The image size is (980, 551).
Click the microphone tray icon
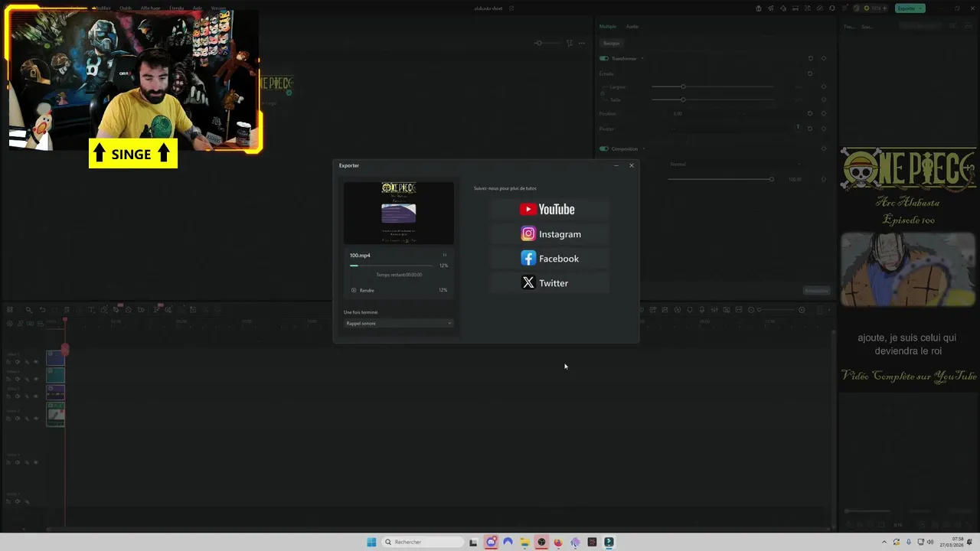[909, 542]
